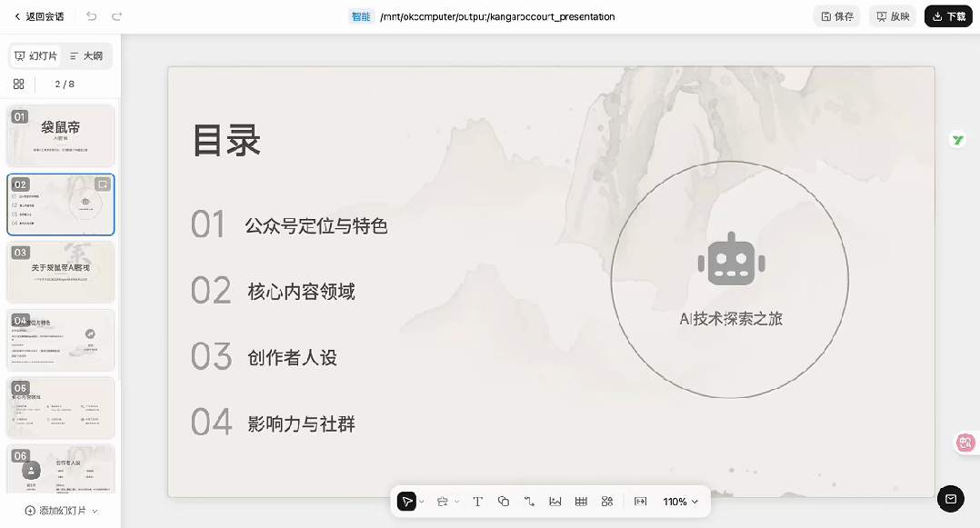The height and width of the screenshot is (528, 980).
Task: Insert an image using the image tool
Action: 556,501
